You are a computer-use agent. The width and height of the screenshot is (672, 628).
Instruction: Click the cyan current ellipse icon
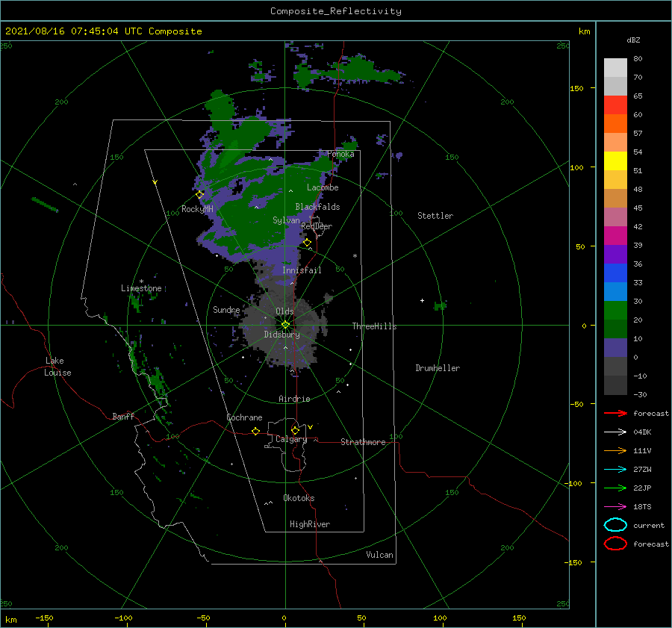point(615,525)
